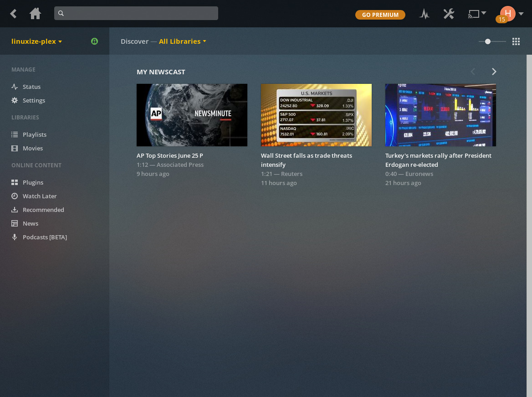Open News in the sidebar

tap(31, 223)
